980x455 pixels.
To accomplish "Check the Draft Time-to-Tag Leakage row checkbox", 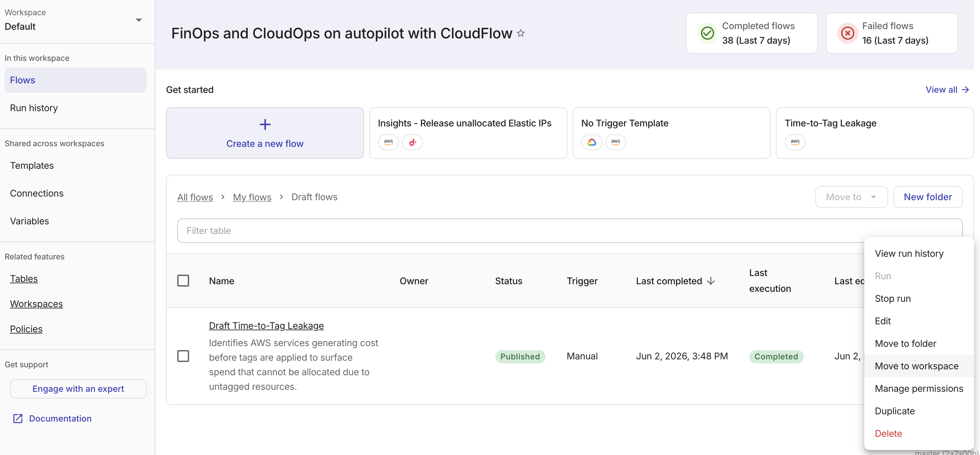I will [x=183, y=356].
